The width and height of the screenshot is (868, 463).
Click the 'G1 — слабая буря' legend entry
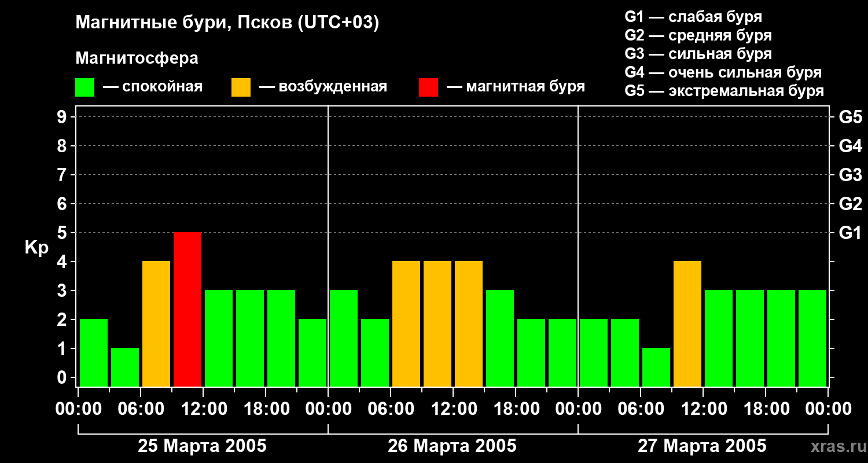pyautogui.click(x=693, y=17)
